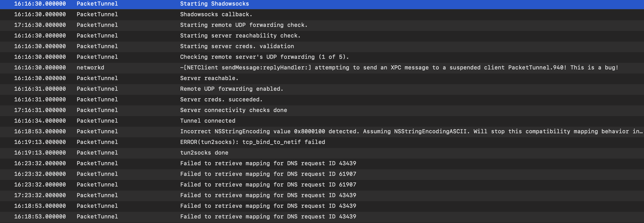Click 'Remote UDP forwarding enabled.' message
Image resolution: width=644 pixels, height=223 pixels.
coord(232,89)
